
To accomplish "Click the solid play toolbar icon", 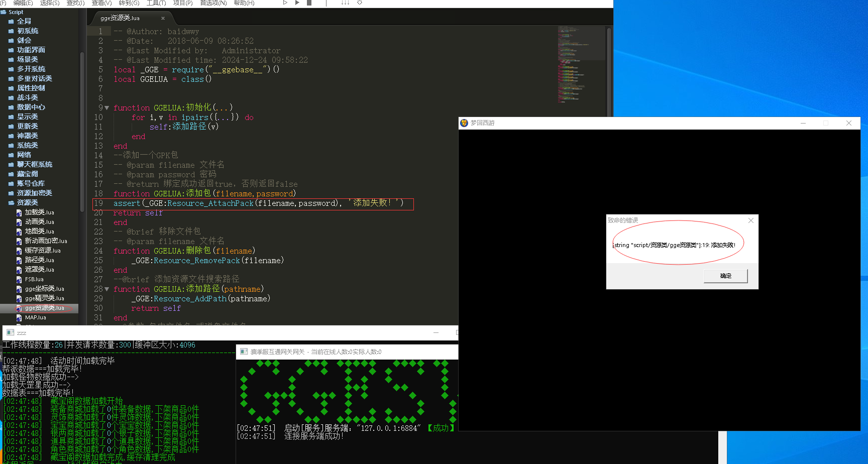I will [297, 3].
